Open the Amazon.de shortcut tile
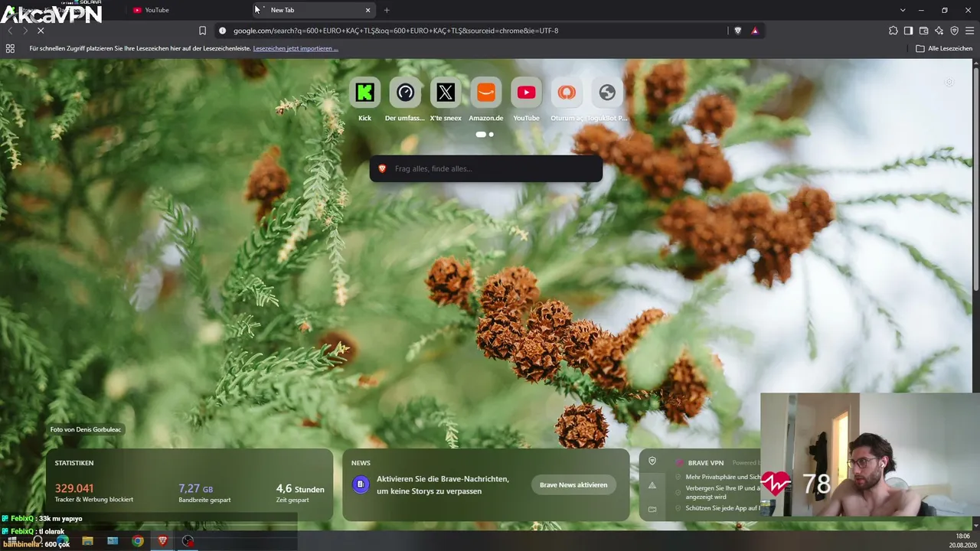The image size is (980, 551). coord(486,93)
